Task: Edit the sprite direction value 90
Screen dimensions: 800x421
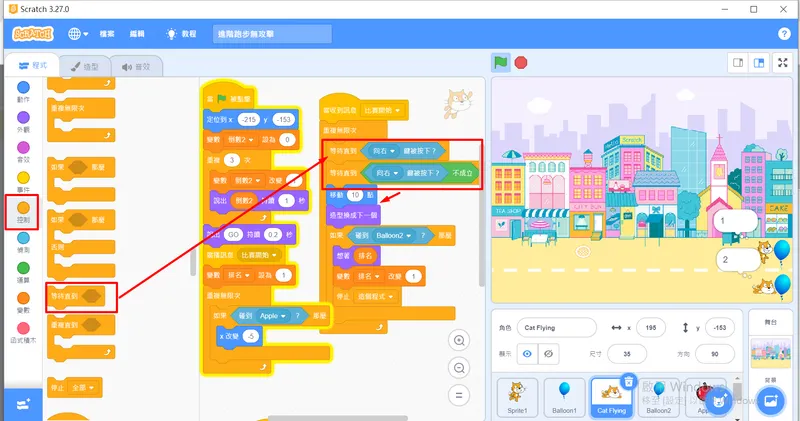Action: coord(715,354)
